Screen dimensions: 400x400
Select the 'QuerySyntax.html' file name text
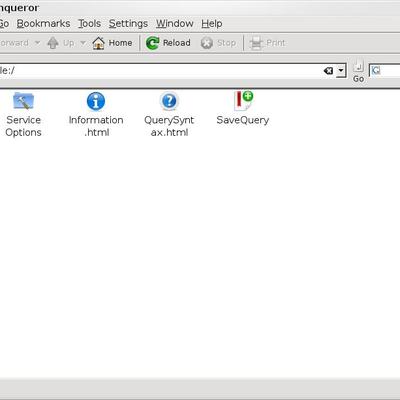coord(169,126)
